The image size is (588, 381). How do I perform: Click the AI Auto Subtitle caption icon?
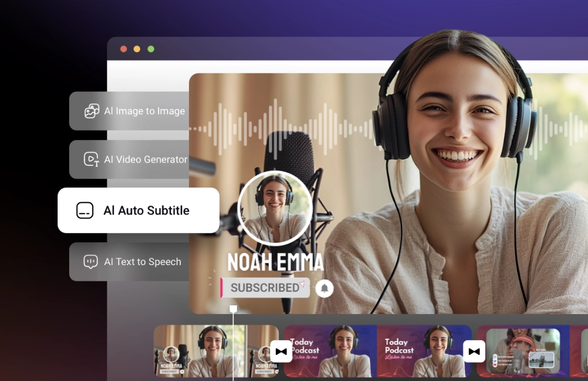point(85,211)
